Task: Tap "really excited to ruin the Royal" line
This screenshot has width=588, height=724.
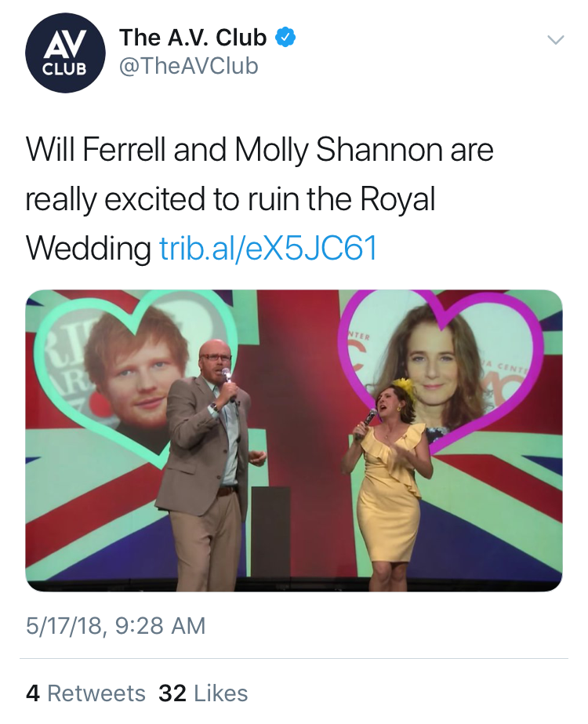Action: [x=230, y=199]
